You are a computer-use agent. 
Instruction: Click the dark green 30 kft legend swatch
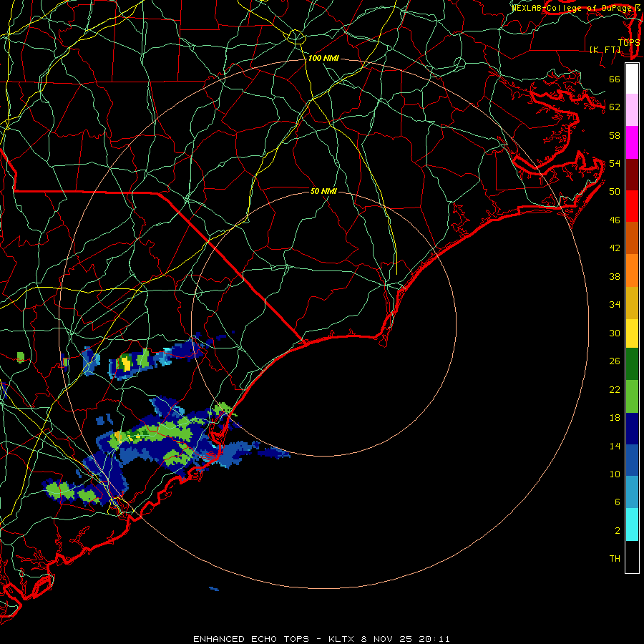632,364
